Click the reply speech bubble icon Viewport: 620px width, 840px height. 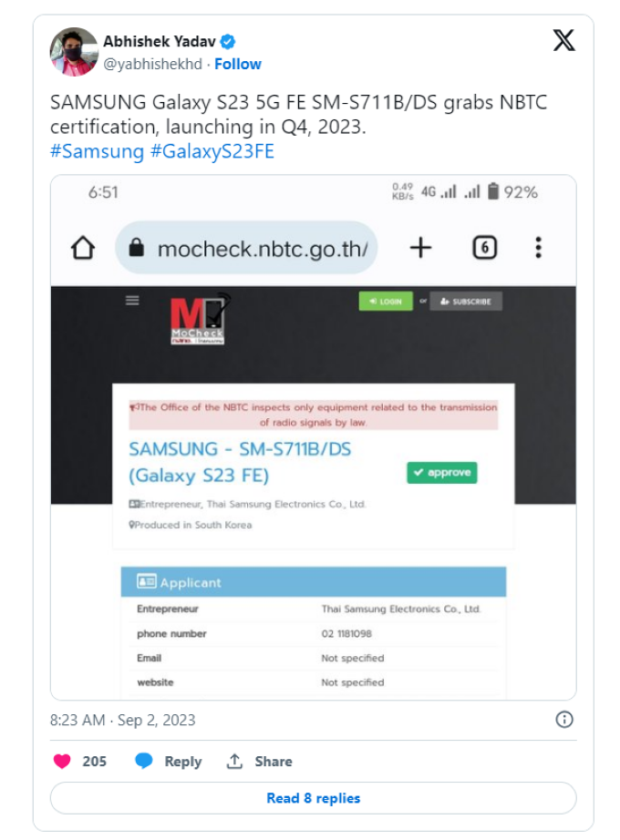click(144, 762)
